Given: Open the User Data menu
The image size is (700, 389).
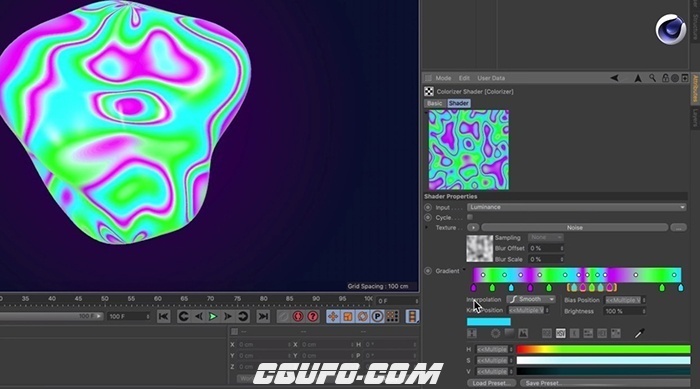Looking at the screenshot, I should pos(491,78).
